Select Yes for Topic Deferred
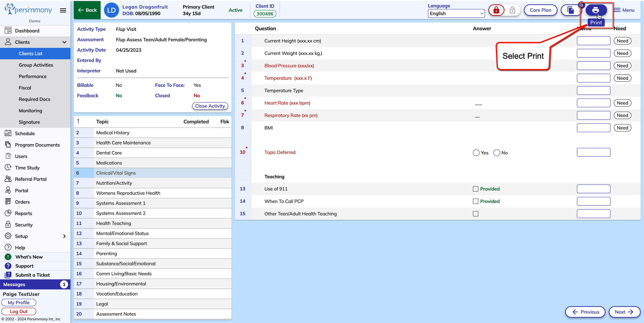The width and height of the screenshot is (644, 323). [x=476, y=153]
